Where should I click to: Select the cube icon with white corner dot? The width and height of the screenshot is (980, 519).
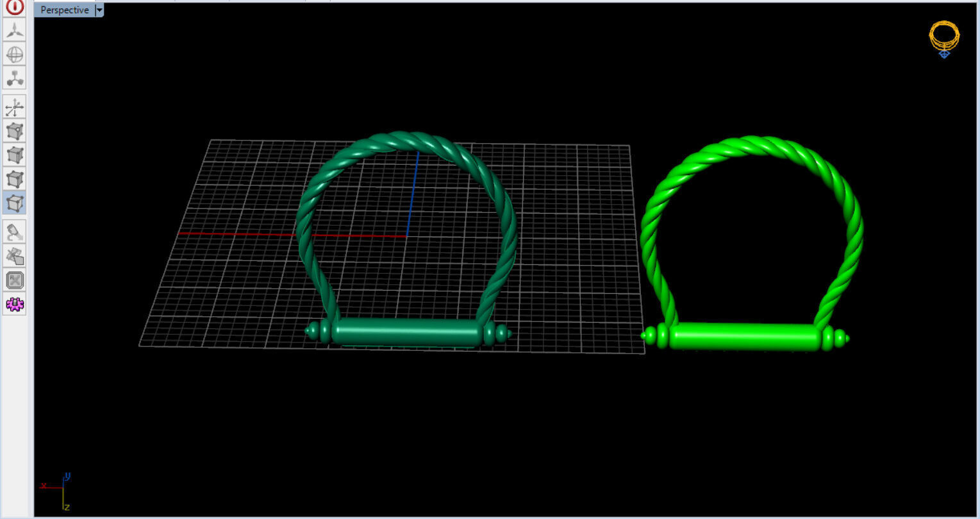click(x=14, y=131)
